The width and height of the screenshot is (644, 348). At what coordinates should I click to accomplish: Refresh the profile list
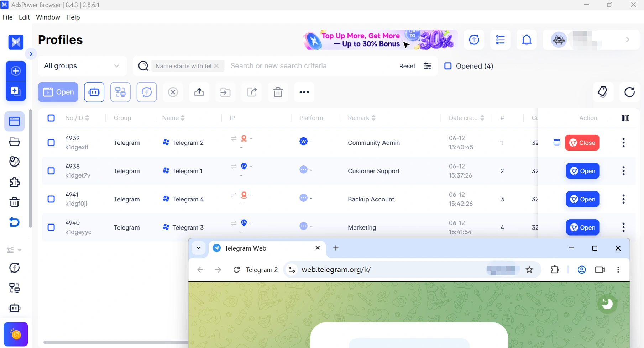tap(629, 92)
